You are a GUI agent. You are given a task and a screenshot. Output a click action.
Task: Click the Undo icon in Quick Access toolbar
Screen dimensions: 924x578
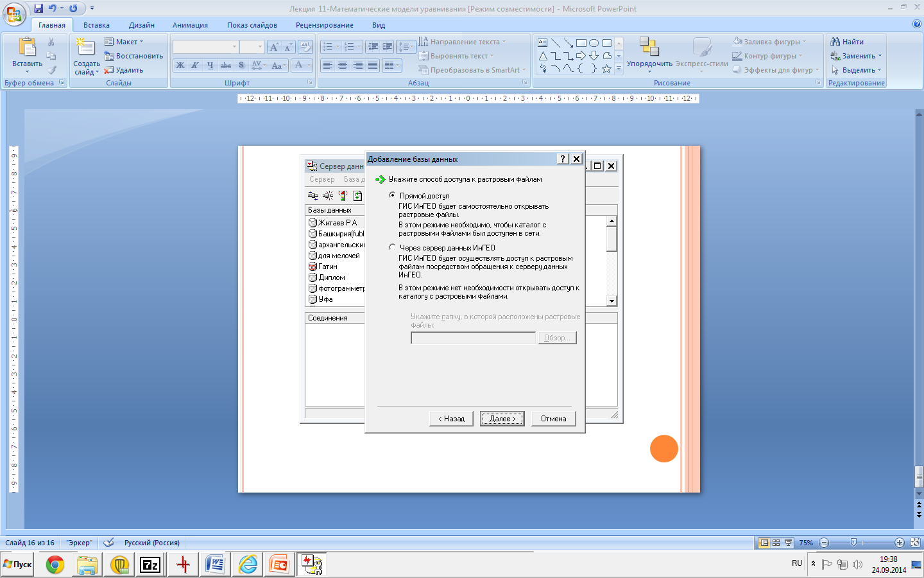click(53, 8)
